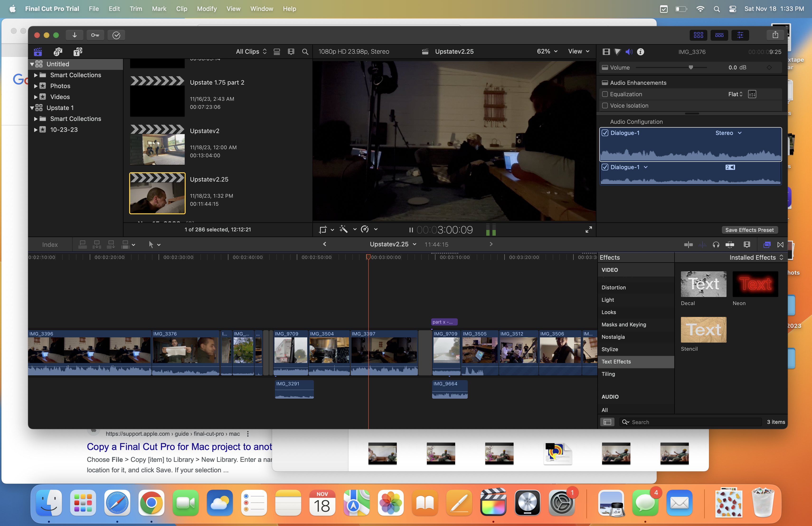Open the timeline clip appearance icon

click(x=746, y=244)
